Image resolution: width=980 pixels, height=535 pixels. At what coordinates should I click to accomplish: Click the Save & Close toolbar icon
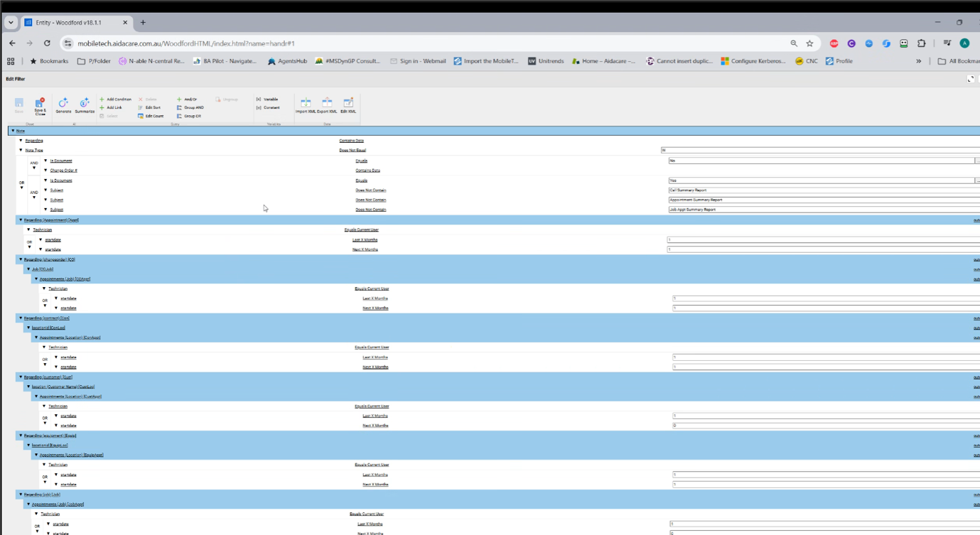[40, 107]
